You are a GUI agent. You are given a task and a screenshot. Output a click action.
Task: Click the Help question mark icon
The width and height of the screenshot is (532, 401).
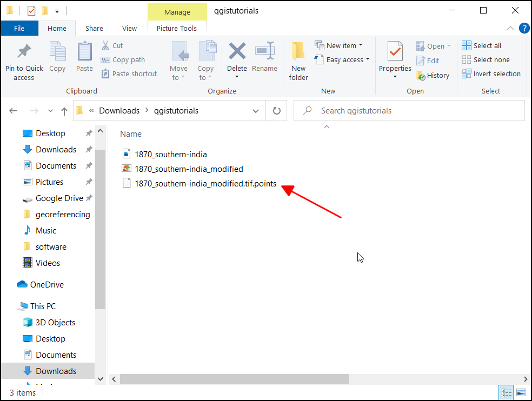[x=523, y=28]
